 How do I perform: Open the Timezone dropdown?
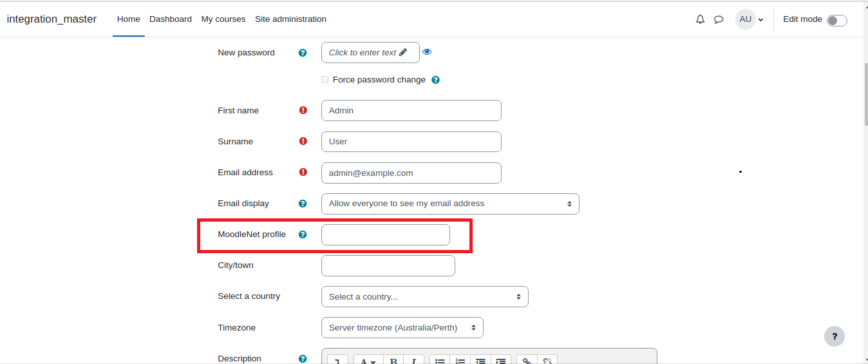[402, 327]
